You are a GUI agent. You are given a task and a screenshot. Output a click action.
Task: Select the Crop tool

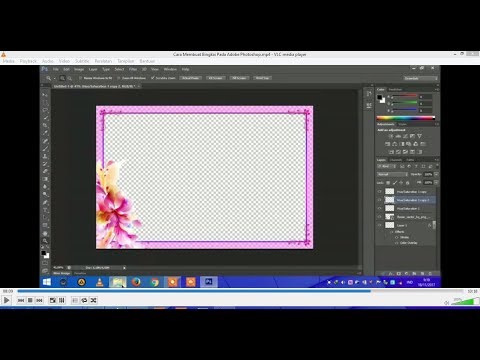coord(45,125)
